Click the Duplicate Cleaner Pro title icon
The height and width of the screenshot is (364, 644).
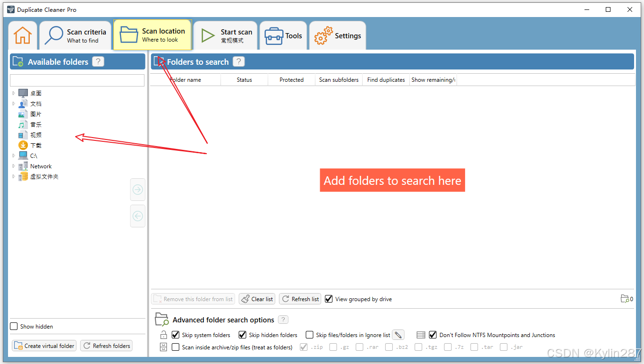pyautogui.click(x=10, y=9)
